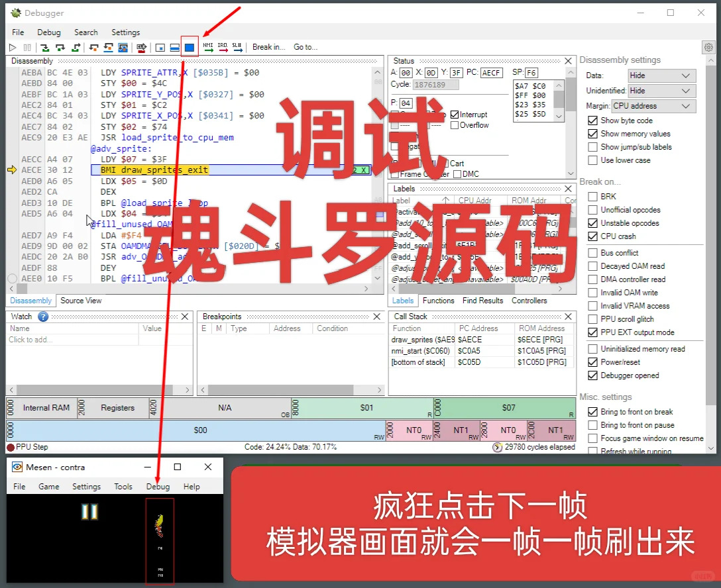
Task: Uncheck Power/reset in Break on list
Action: pos(592,362)
